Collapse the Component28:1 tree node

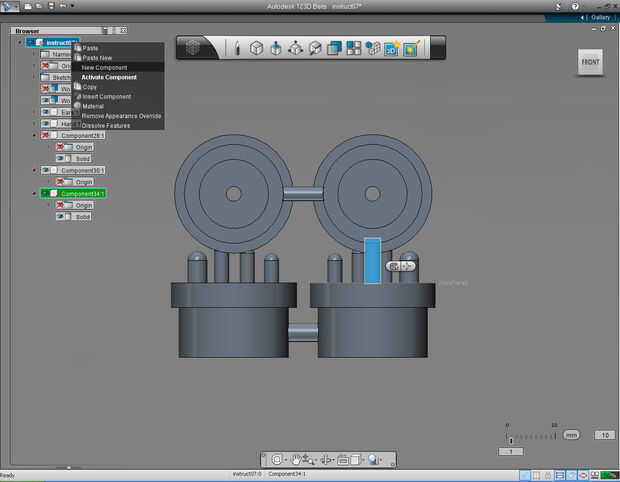34,135
